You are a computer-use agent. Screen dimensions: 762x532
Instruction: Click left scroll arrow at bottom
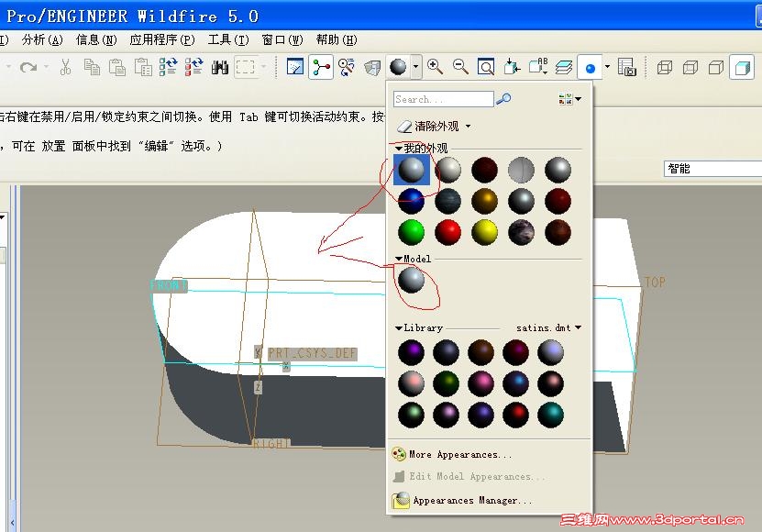pos(13,523)
